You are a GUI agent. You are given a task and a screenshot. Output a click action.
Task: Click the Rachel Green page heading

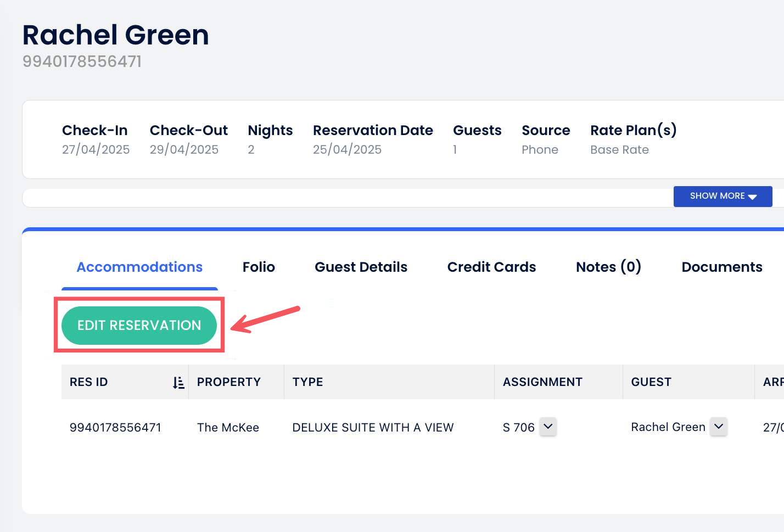pos(115,35)
